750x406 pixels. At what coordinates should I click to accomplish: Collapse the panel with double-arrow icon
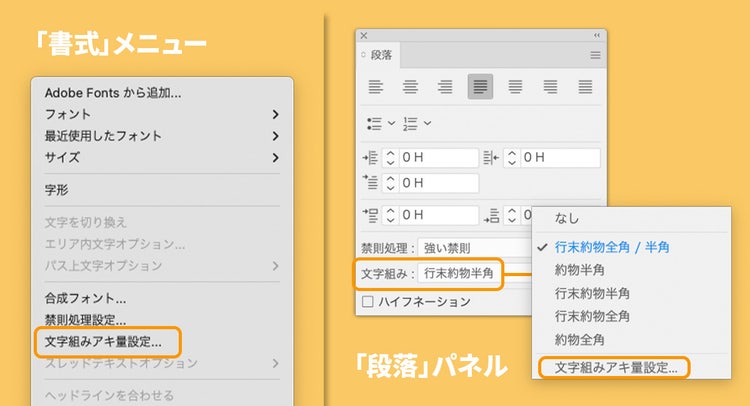click(x=596, y=35)
